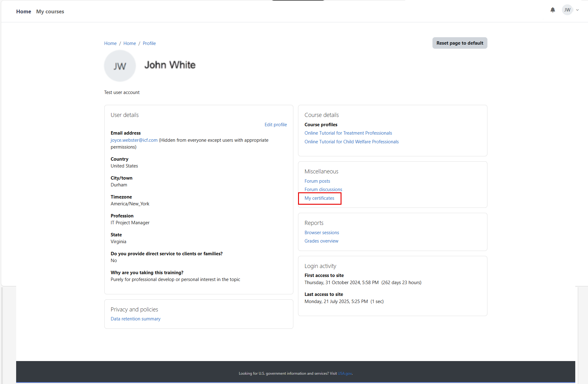The width and height of the screenshot is (588, 384).
Task: Go to Home in top navigation
Action: tap(24, 11)
